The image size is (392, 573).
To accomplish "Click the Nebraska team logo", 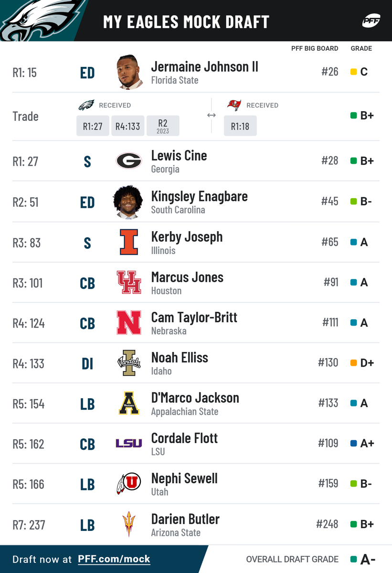I will (x=129, y=323).
